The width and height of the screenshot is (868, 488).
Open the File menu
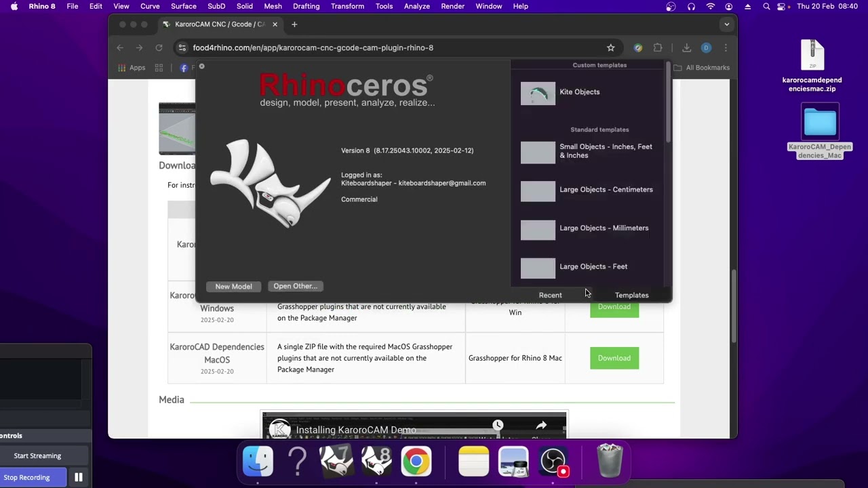pos(72,6)
